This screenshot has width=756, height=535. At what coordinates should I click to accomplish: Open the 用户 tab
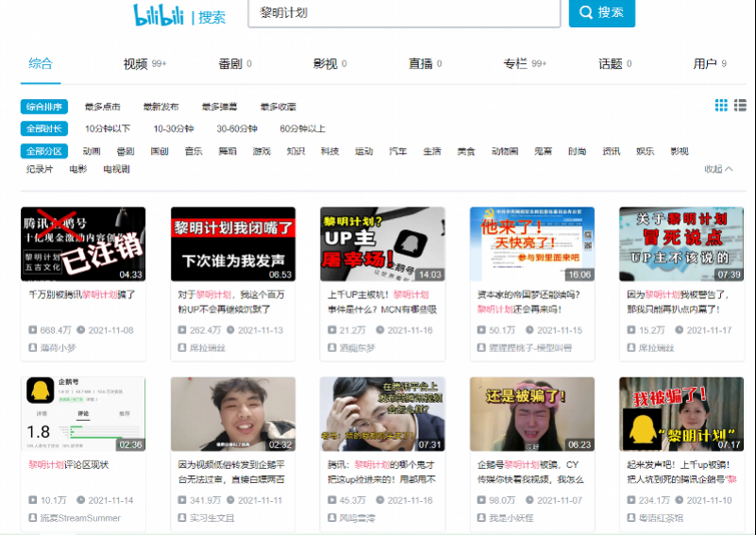pos(710,63)
